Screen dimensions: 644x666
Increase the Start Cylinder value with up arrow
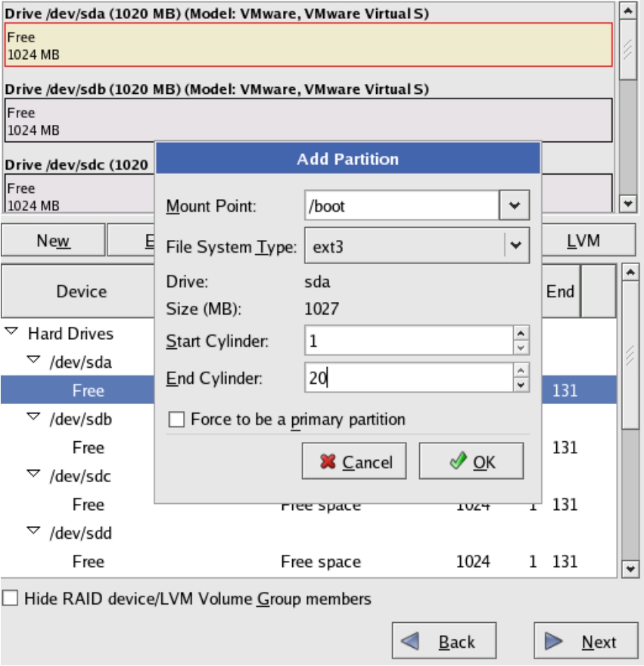coord(520,333)
